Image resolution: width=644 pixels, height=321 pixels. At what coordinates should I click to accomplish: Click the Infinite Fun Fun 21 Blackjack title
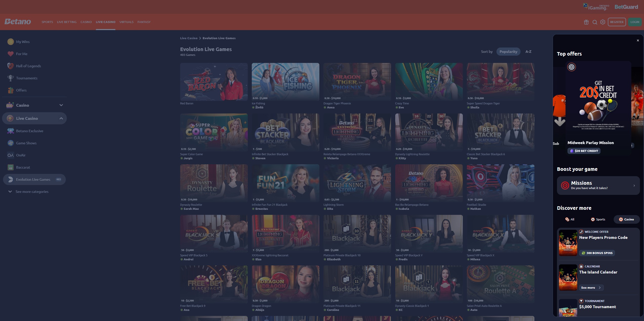(269, 205)
